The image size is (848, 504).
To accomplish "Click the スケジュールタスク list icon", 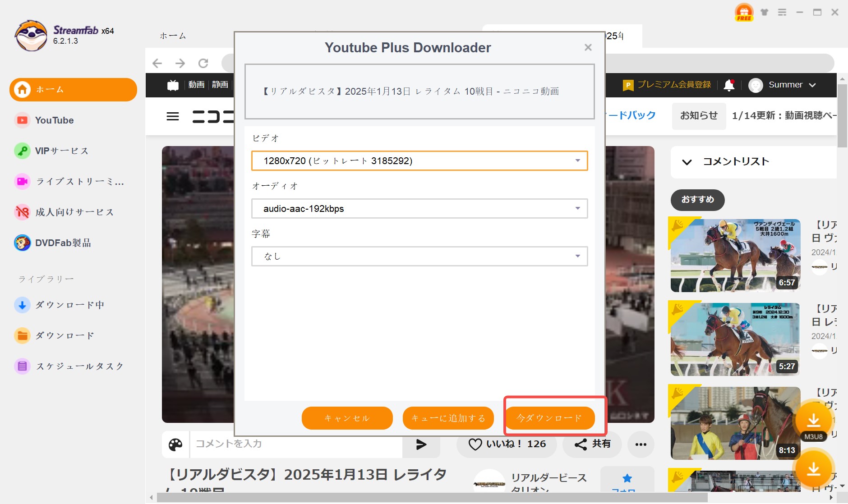I will (x=22, y=367).
